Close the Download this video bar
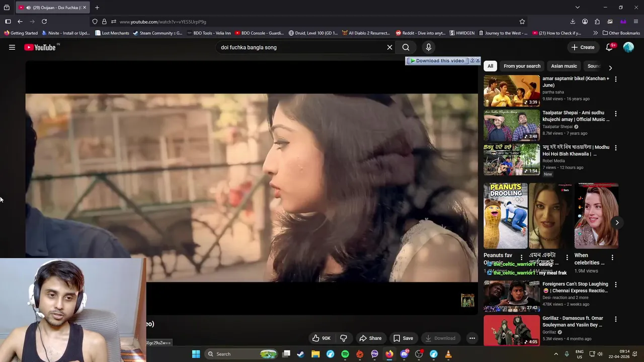 [477, 60]
